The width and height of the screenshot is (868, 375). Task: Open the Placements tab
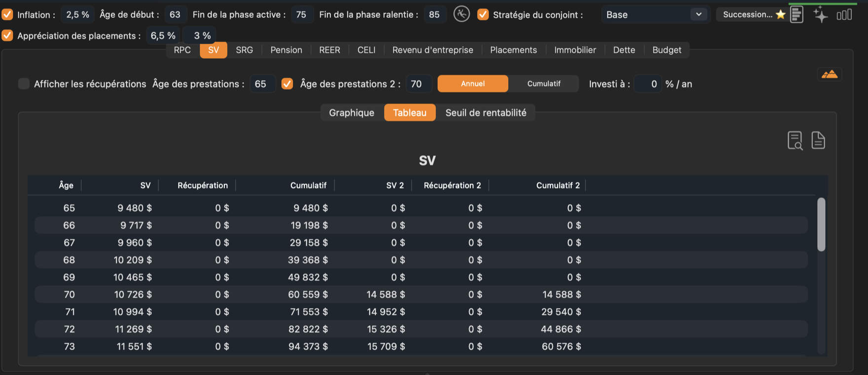click(513, 50)
